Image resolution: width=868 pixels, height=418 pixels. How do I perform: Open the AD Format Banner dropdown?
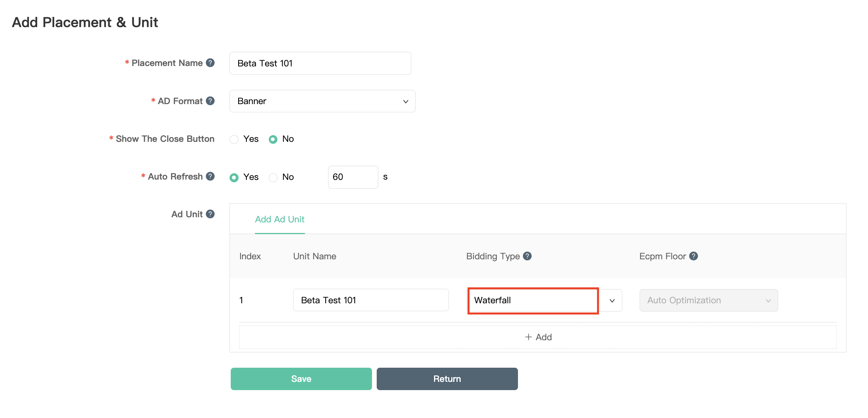[322, 101]
